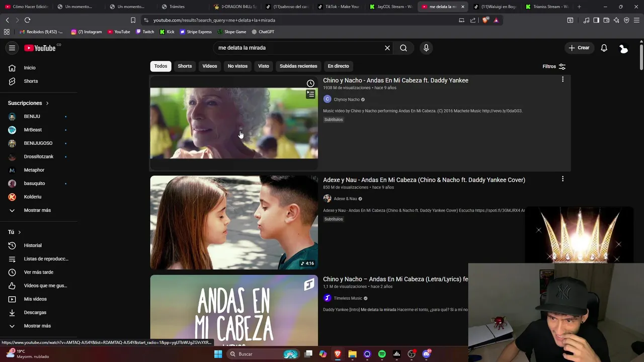Open more options for Chino y Nacho video
This screenshot has width=644, height=362.
pos(562,79)
